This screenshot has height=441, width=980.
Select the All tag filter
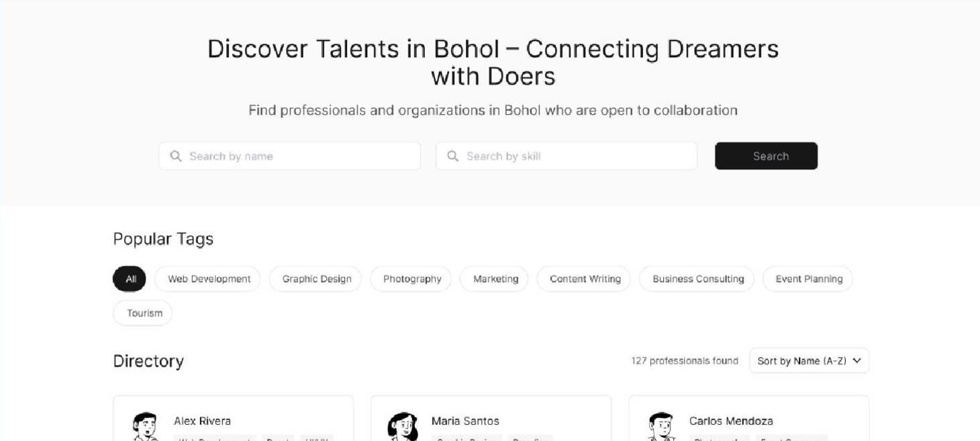coord(130,279)
